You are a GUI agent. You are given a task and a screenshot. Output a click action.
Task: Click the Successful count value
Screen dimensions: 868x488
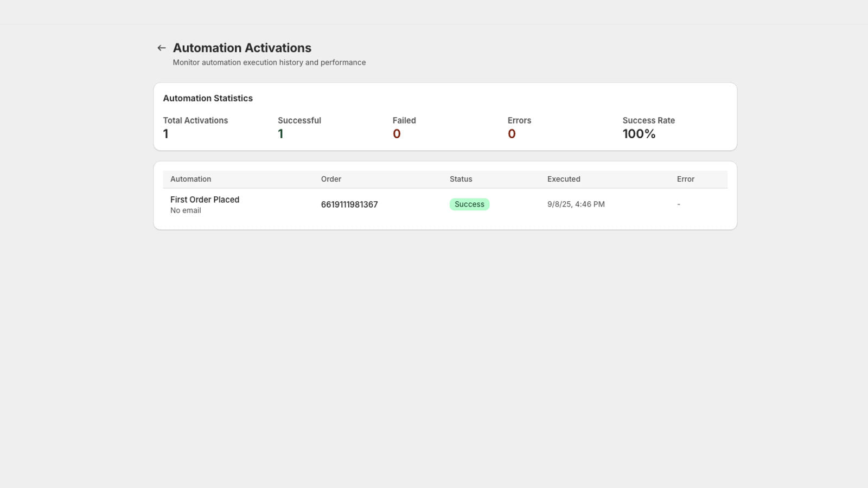(x=280, y=133)
